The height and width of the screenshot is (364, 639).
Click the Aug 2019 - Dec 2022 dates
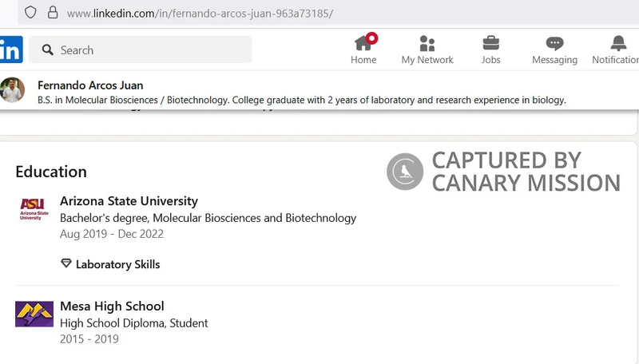(x=112, y=234)
